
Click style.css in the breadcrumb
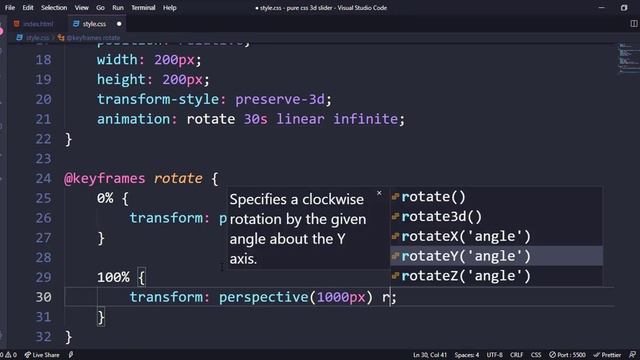pyautogui.click(x=37, y=38)
